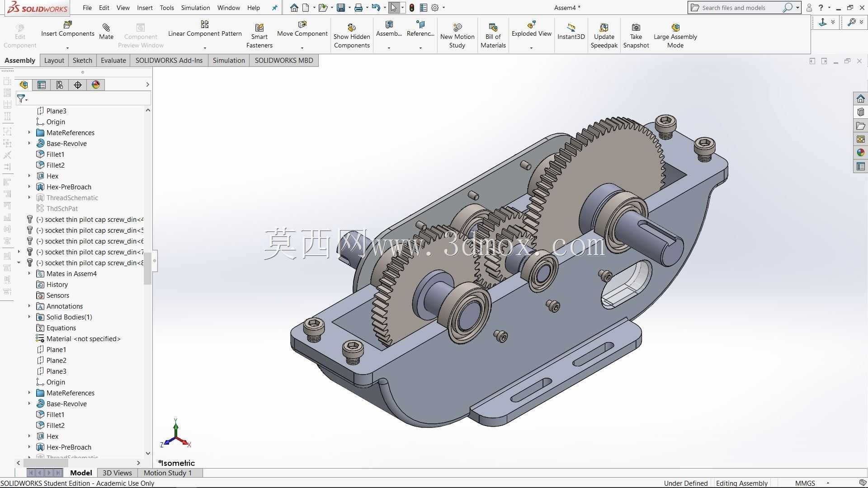Click Show Hidden Components
Image resolution: width=868 pixels, height=488 pixels.
click(x=352, y=36)
